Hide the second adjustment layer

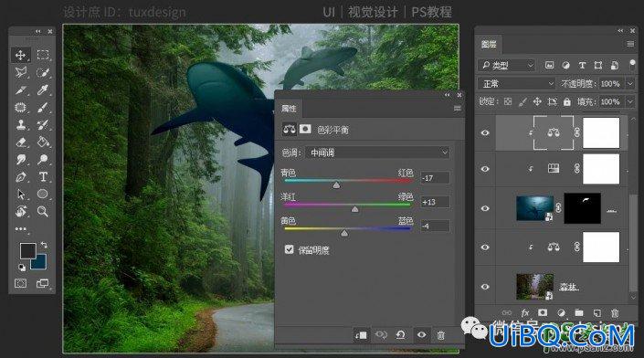click(485, 169)
